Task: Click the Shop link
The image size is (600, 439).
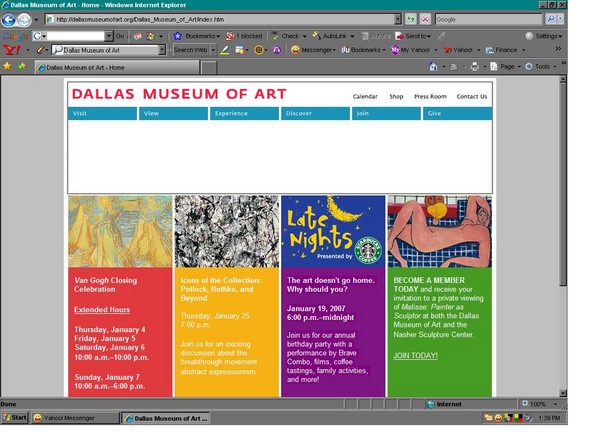Action: click(x=396, y=97)
